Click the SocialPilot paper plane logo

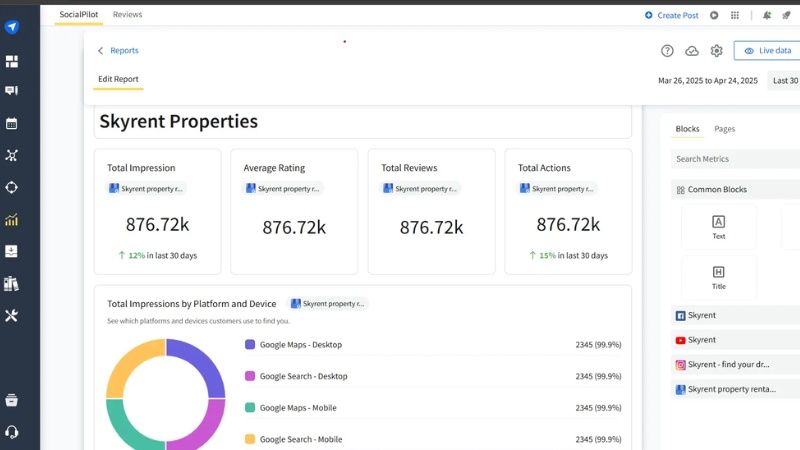(x=12, y=27)
